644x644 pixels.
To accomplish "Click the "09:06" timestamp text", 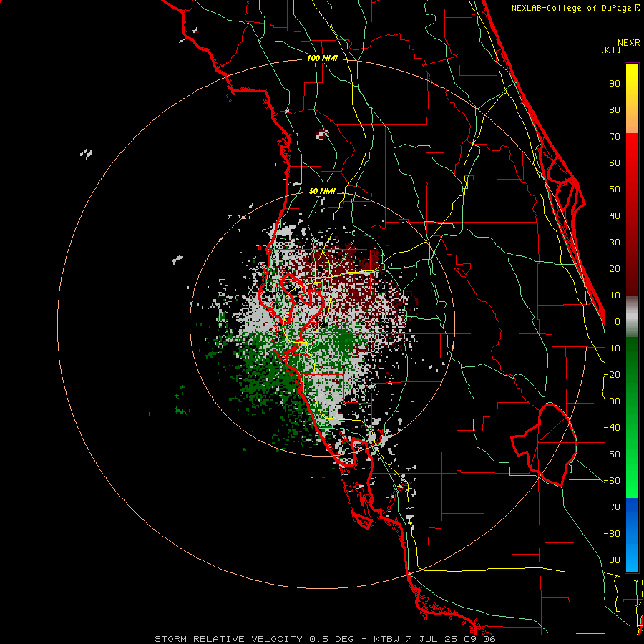I will tap(479, 639).
